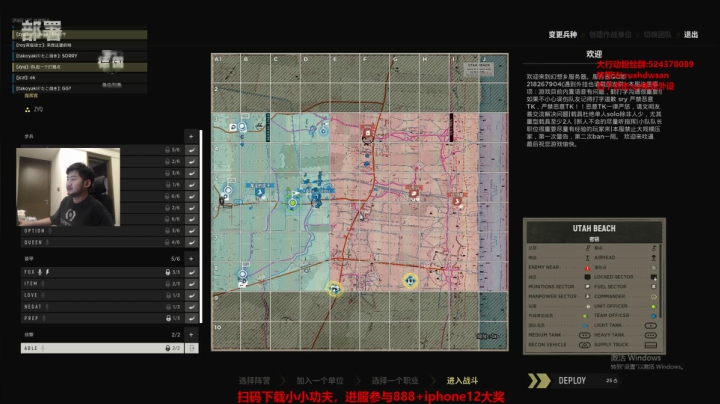Toggle the lock on the ABLE unit

tap(168, 348)
